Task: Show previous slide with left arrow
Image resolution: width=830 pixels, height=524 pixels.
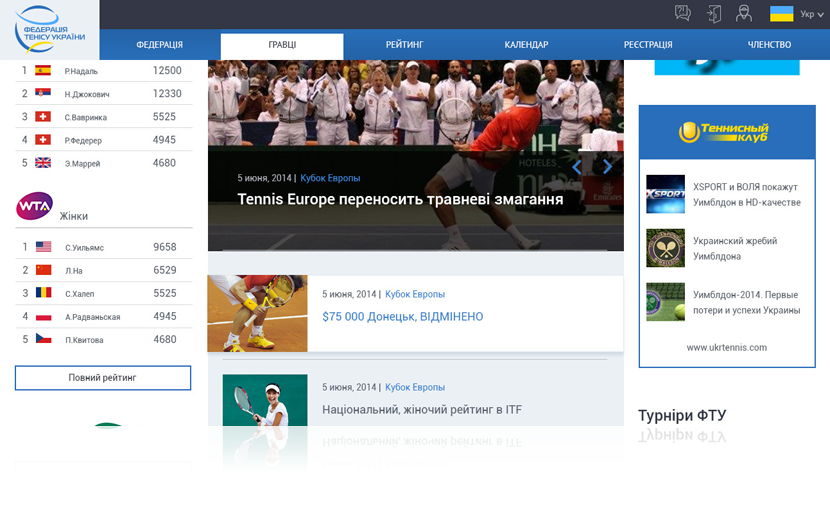Action: [577, 167]
